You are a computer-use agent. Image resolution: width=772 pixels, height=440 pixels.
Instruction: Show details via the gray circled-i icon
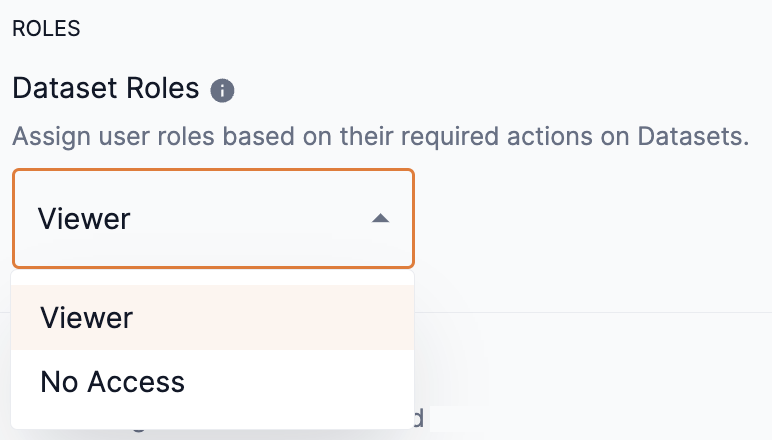click(x=223, y=91)
